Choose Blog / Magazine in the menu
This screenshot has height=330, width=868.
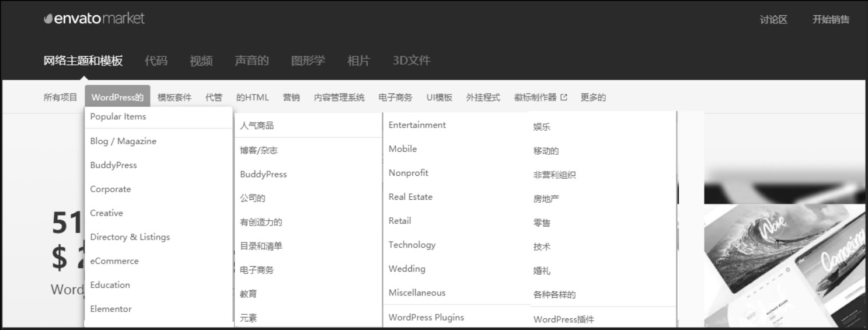tap(123, 141)
